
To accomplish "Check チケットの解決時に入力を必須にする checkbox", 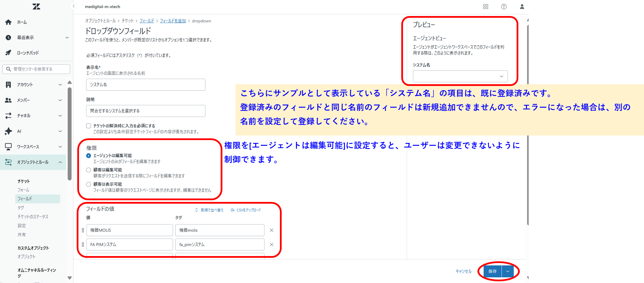I will (x=89, y=126).
